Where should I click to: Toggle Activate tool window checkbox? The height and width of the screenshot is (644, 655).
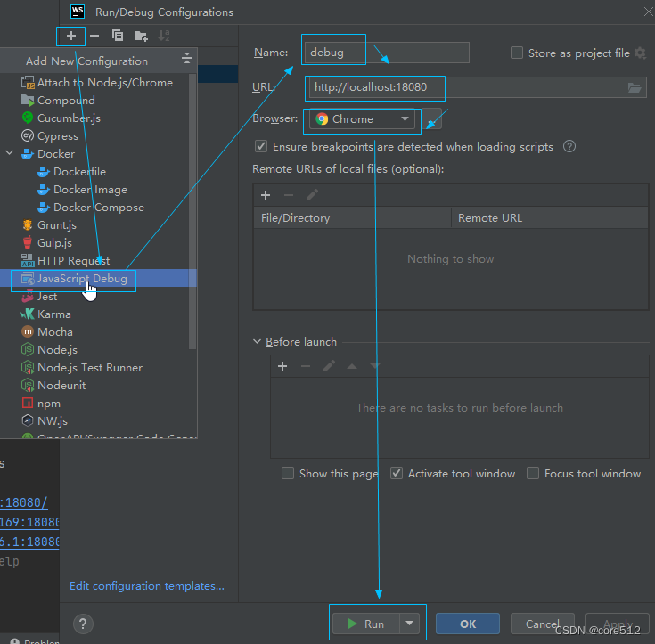397,473
